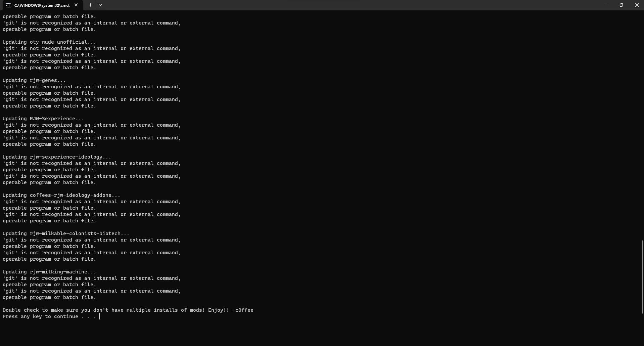Open the new tab profile dropdown
The image size is (644, 346).
pos(100,5)
